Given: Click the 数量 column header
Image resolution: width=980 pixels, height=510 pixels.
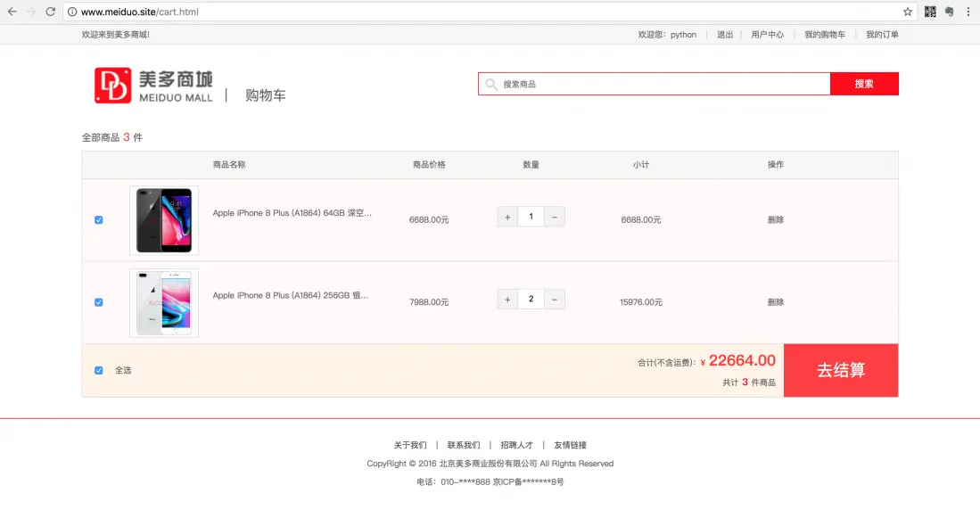Looking at the screenshot, I should pos(531,165).
